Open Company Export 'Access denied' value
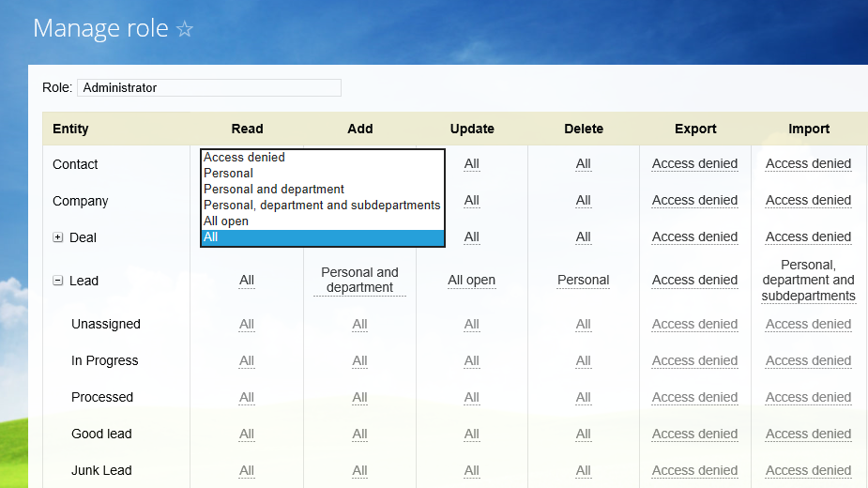Viewport: 868px width, 488px height. [694, 201]
